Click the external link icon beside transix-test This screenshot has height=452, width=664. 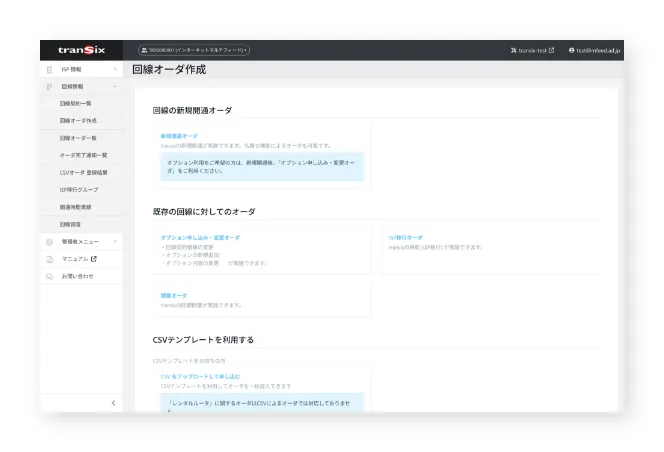551,50
